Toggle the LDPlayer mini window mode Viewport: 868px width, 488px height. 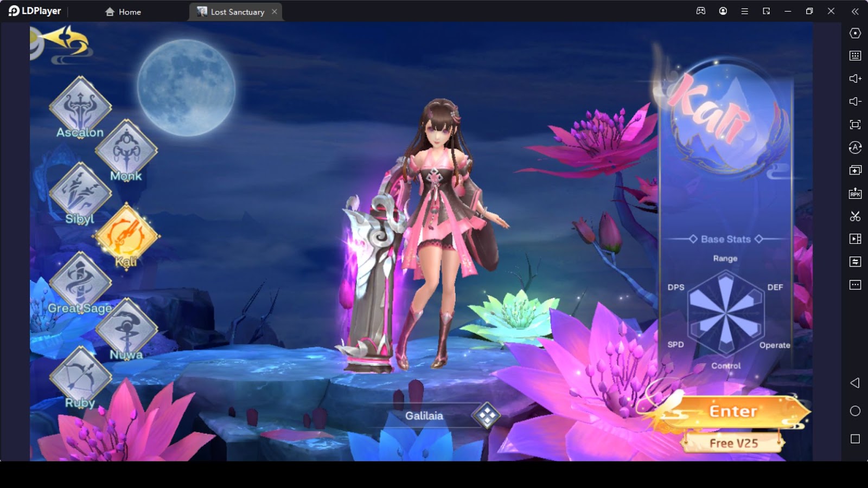tap(766, 11)
